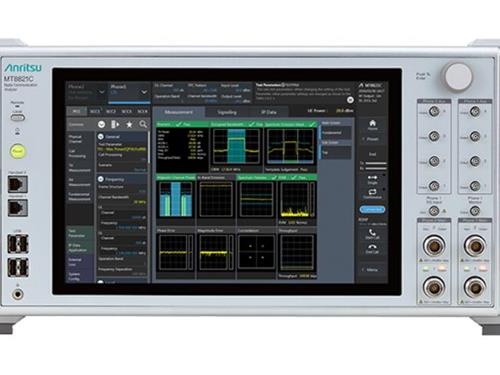Screen dimensions: 500x375
Task: Open the Power results table tile
Action: point(182,147)
